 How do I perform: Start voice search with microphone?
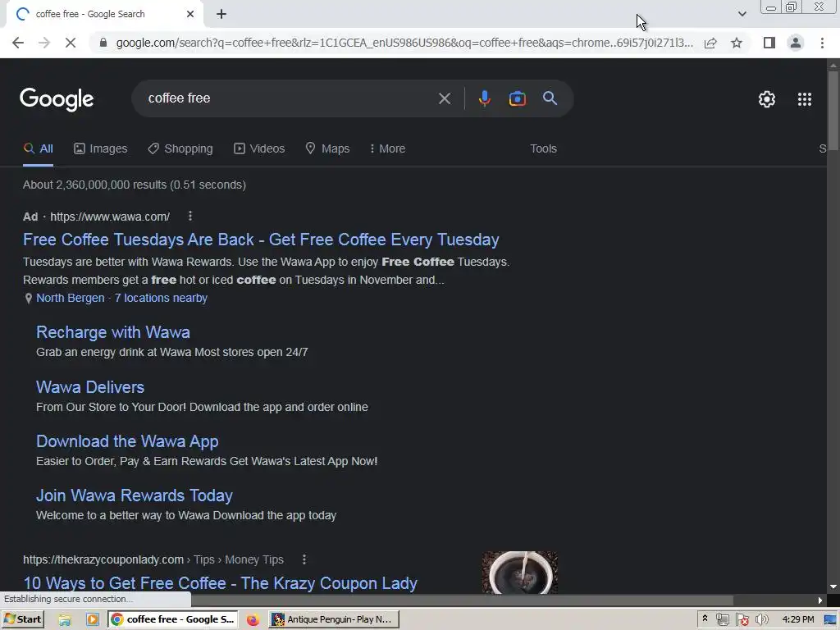pos(484,98)
